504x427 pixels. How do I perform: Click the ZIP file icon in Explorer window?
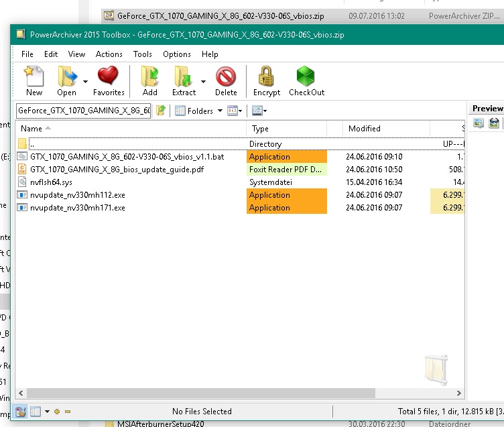coord(109,15)
